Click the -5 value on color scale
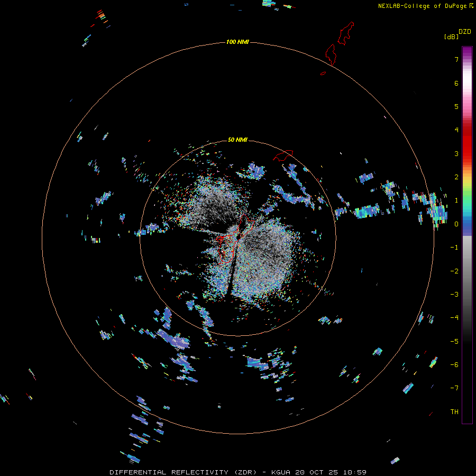Screen dimensions: 476x476 click(454, 342)
